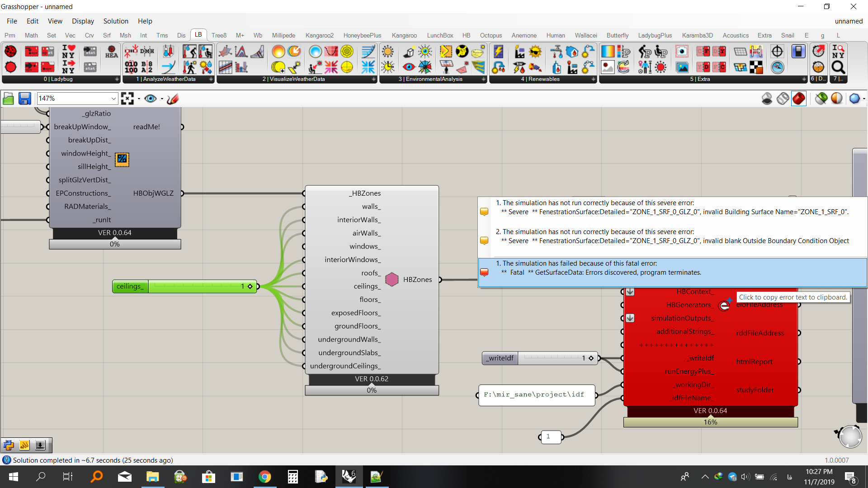
Task: Click the red eye view analysis icon
Action: [x=409, y=67]
